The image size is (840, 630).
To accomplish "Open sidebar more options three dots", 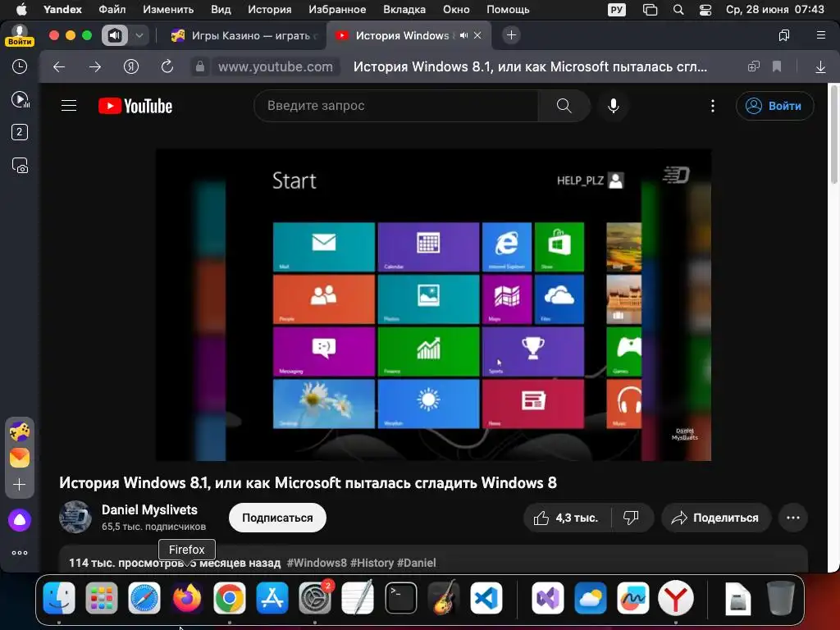I will point(20,553).
